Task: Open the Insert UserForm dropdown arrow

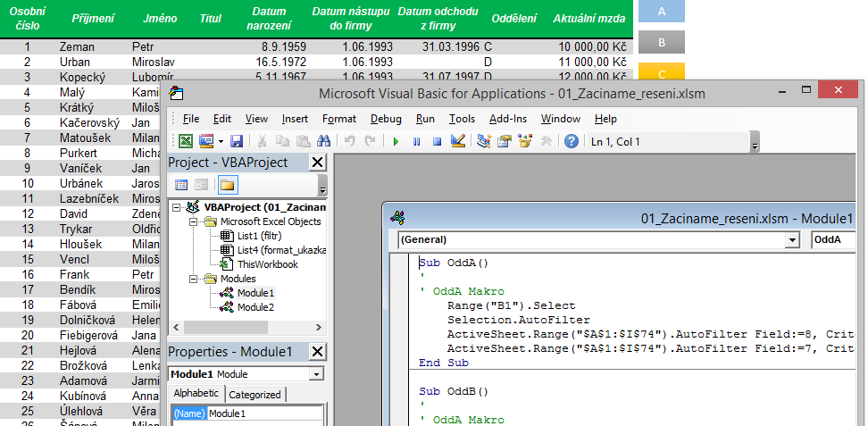Action: coord(221,141)
